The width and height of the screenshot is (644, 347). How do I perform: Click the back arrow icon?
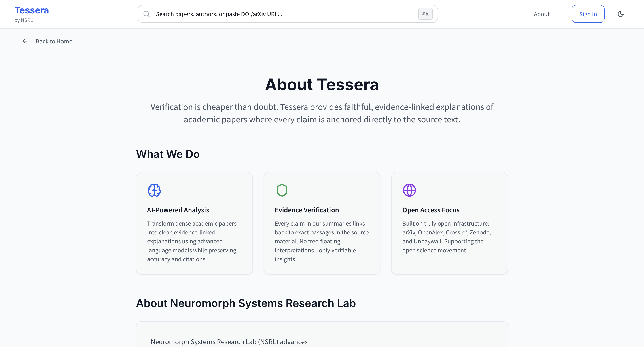point(25,41)
